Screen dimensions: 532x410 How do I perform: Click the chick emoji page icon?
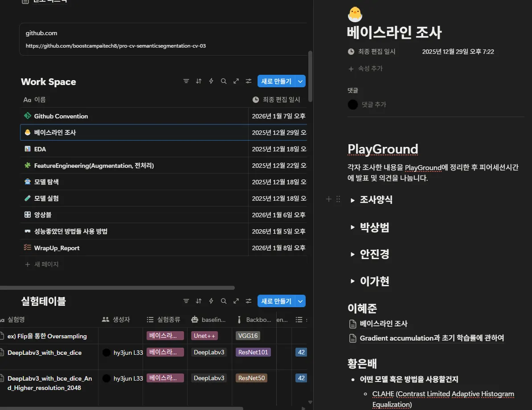[x=355, y=14]
